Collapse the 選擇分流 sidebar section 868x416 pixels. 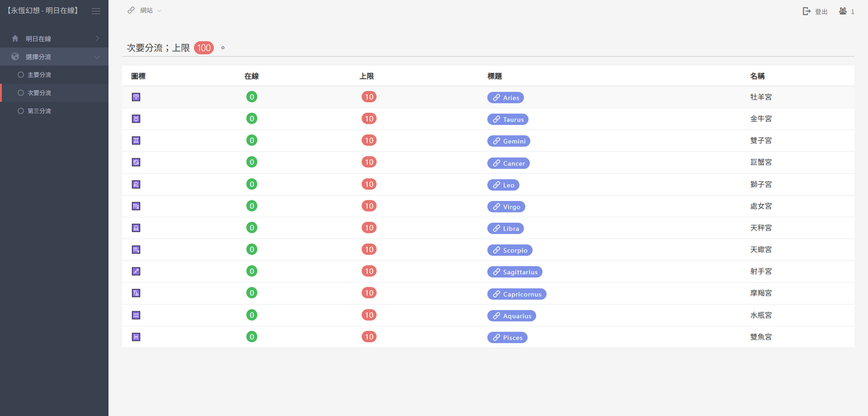point(97,57)
